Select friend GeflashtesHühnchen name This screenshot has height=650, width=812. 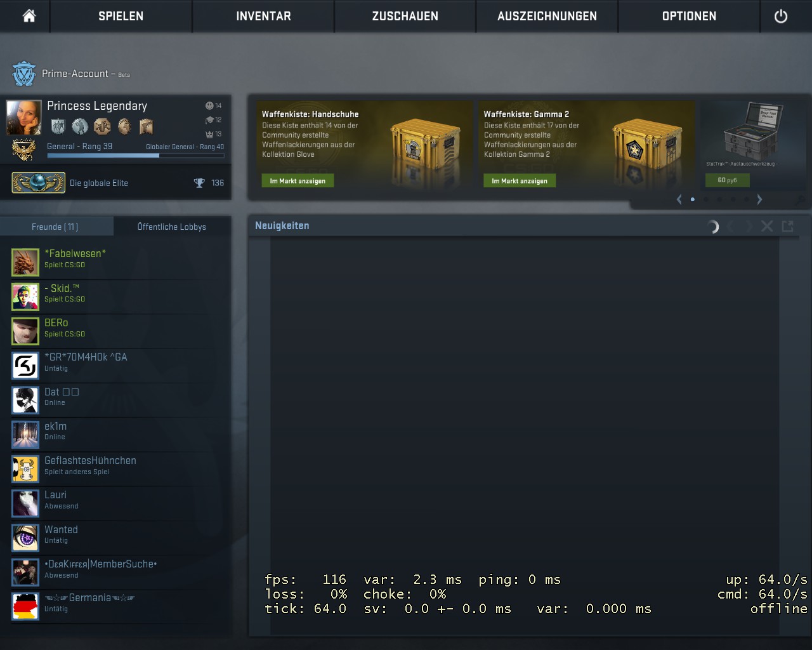point(90,460)
